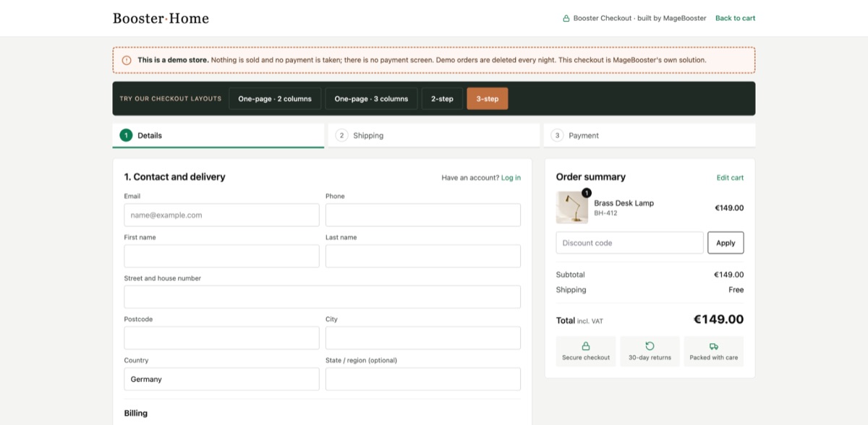868x425 pixels.
Task: Click the info icon in demo store notice
Action: point(127,60)
